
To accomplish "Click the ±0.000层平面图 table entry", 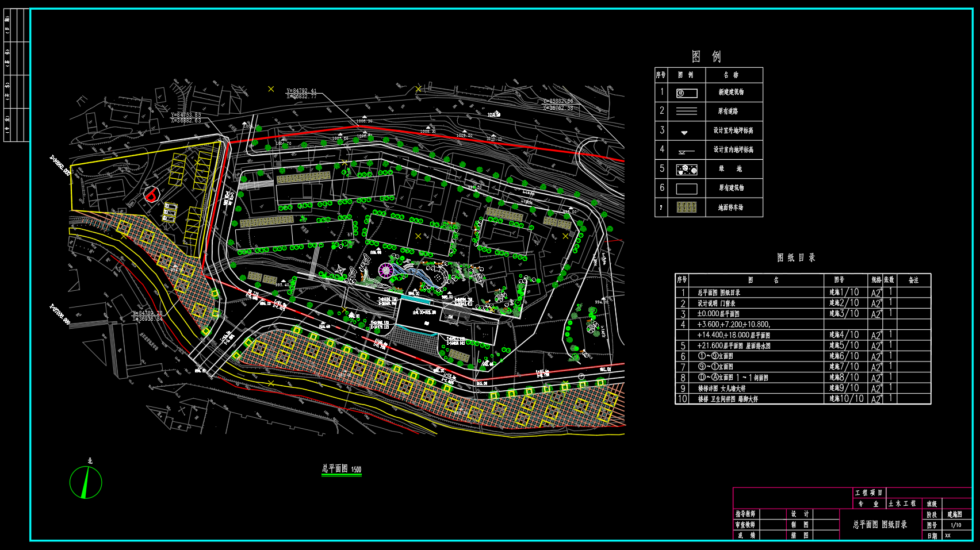I will coord(718,314).
